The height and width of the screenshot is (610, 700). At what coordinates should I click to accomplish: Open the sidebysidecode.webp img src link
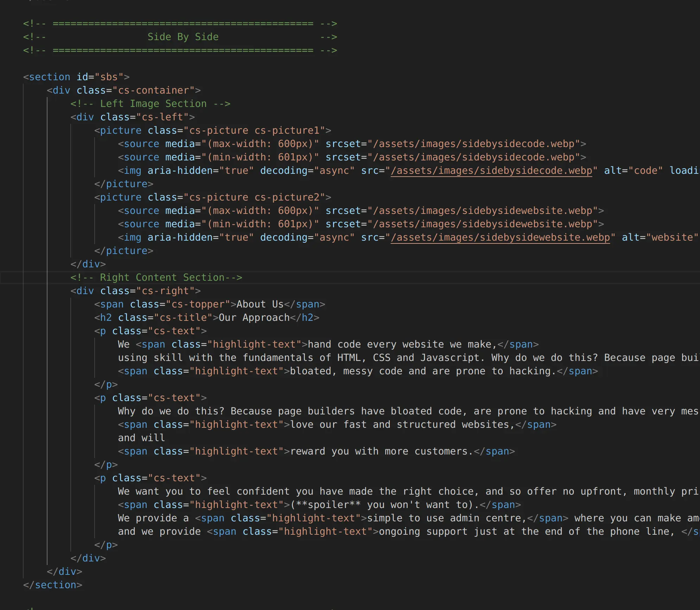pos(491,171)
